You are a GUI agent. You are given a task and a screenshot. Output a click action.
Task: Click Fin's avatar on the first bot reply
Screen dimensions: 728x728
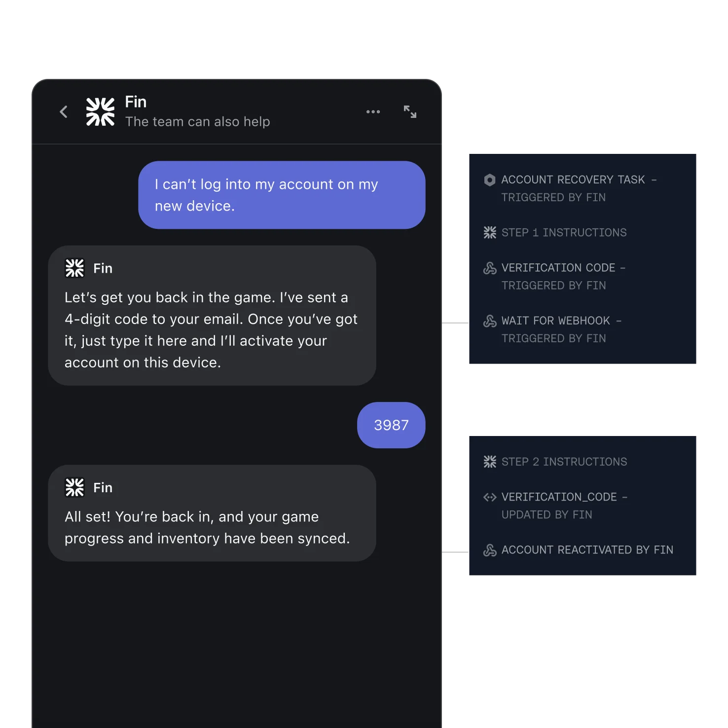[x=74, y=268]
